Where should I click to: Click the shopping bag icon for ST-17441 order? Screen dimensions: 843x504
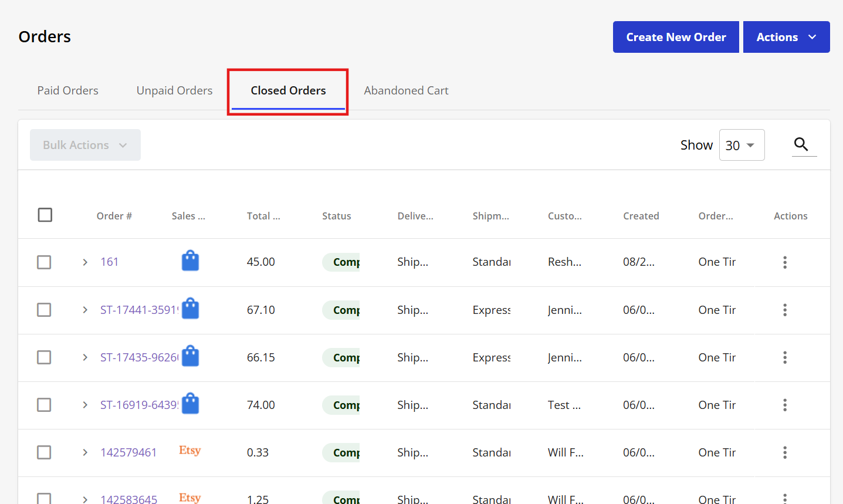(x=190, y=308)
